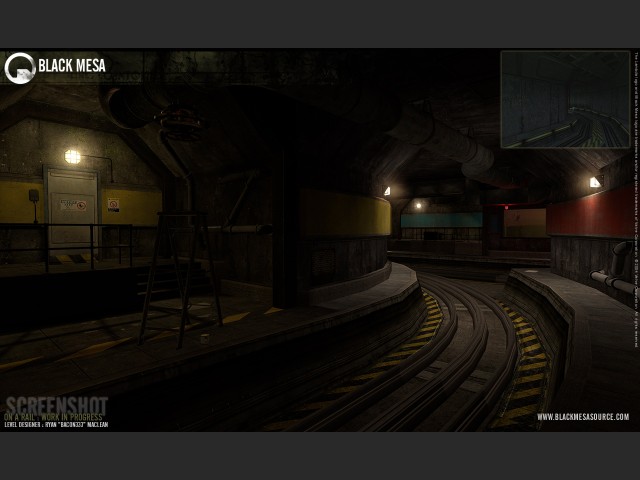This screenshot has width=640, height=480.
Task: Click the 'SCREENSHOT' heading text
Action: coord(57,405)
